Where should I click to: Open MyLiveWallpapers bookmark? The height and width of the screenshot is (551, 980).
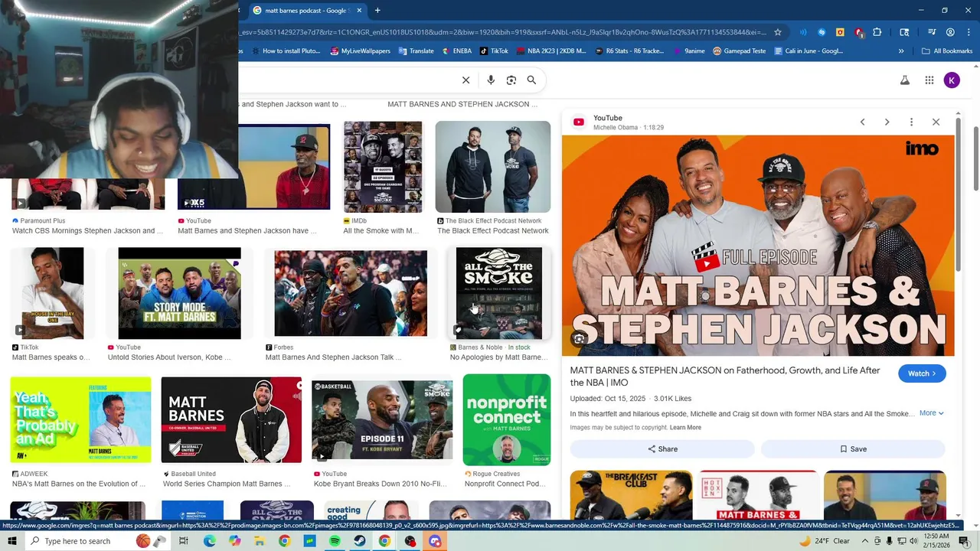(x=360, y=51)
